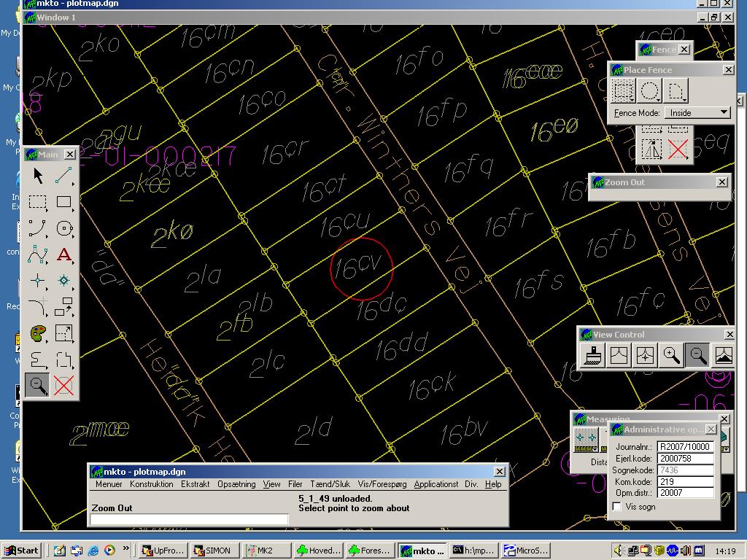Pick the Place Curve tool
This screenshot has height=560, width=747.
(38, 254)
